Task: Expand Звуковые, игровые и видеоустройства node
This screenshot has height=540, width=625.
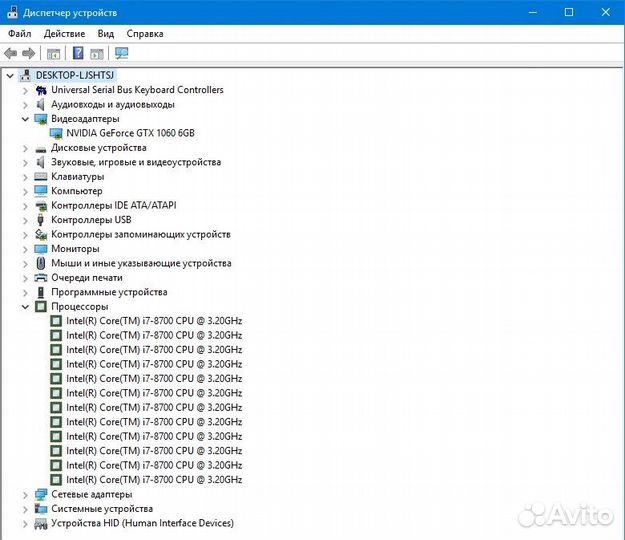Action: pyautogui.click(x=26, y=162)
